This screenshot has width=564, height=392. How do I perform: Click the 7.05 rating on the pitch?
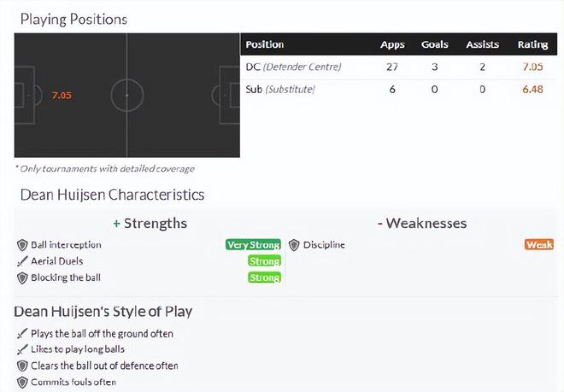coord(61,96)
